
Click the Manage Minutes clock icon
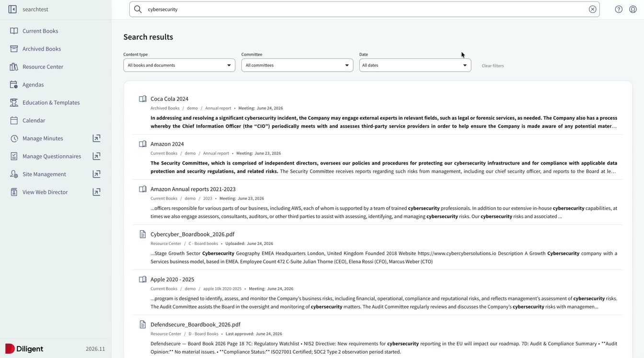tap(14, 138)
